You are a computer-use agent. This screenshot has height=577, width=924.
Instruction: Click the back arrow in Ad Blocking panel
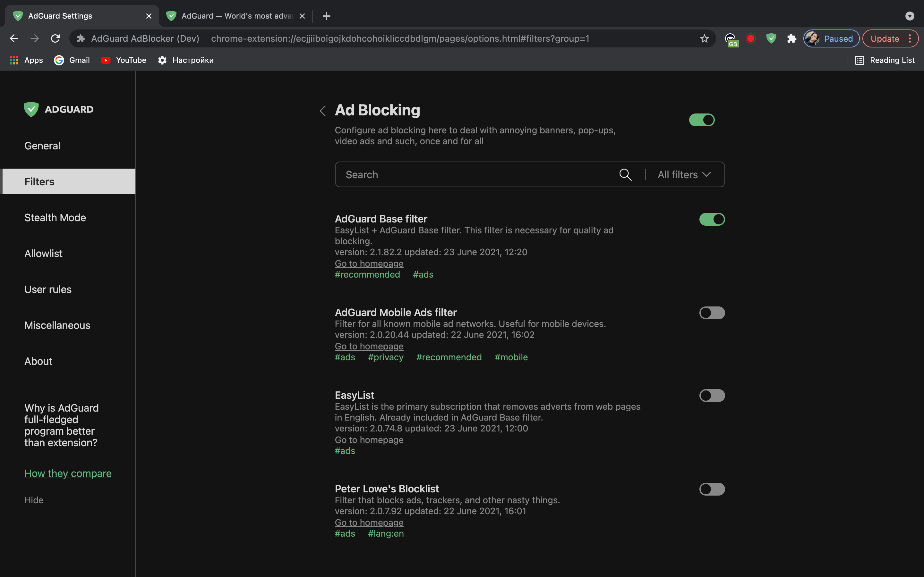coord(322,110)
